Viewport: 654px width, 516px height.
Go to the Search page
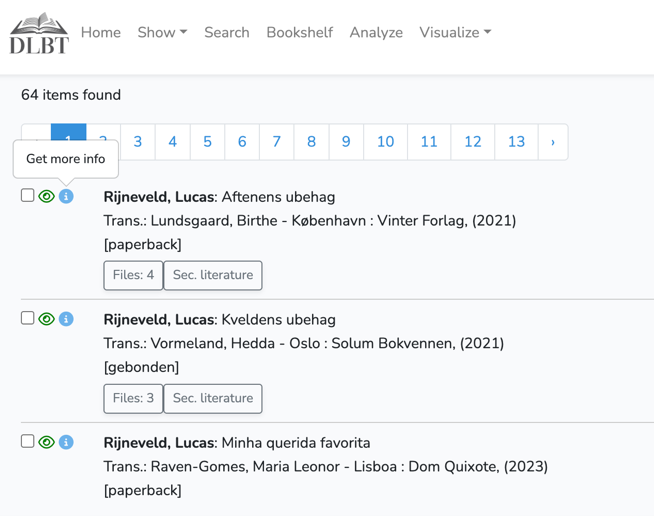pos(226,32)
